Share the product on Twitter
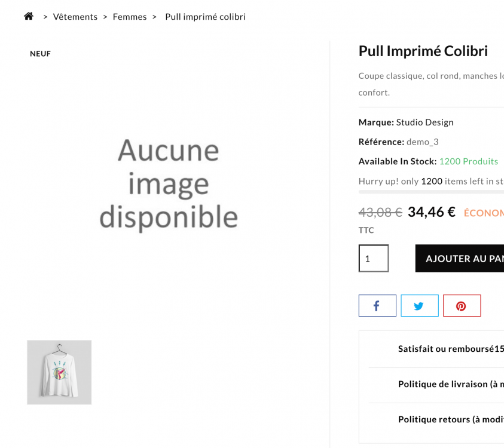504x448 pixels. click(x=419, y=305)
